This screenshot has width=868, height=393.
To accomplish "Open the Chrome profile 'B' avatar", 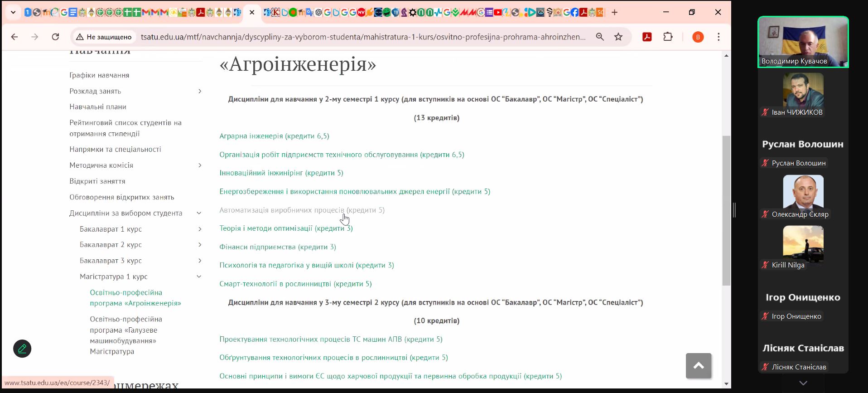I will click(x=698, y=37).
